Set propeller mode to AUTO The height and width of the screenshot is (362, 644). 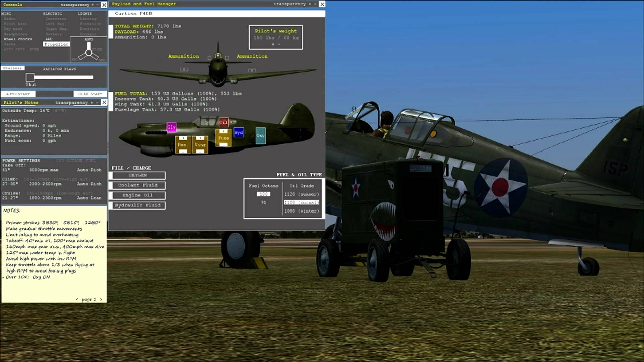tap(89, 40)
